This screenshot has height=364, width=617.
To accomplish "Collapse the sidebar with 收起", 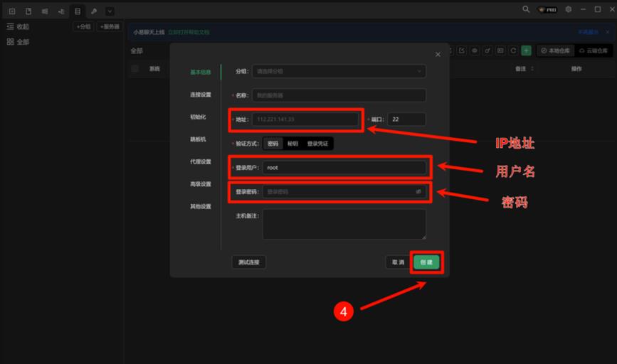I will [x=18, y=26].
